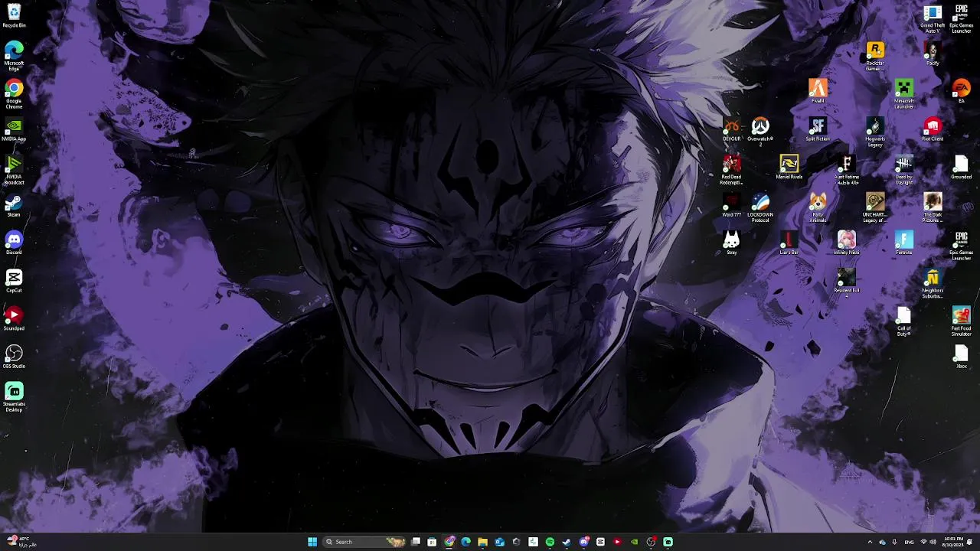
Task: Select the Streamlabs Desktop shortcut
Action: point(14,398)
